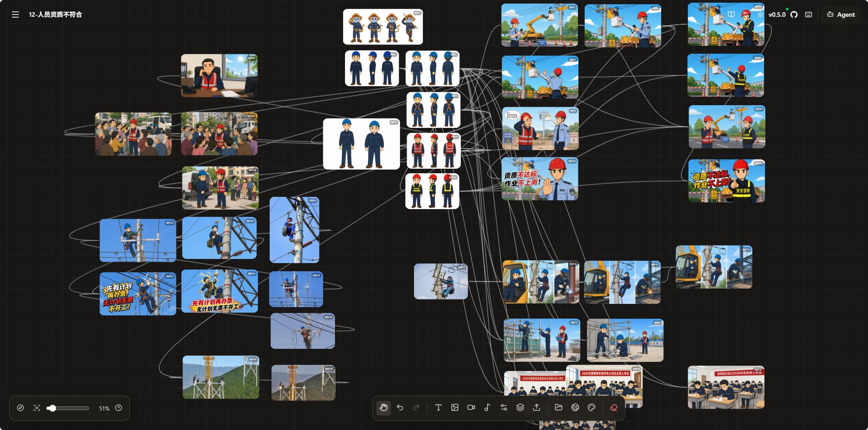Open the layers stack tool
Screen dimensions: 868x430
click(520, 407)
